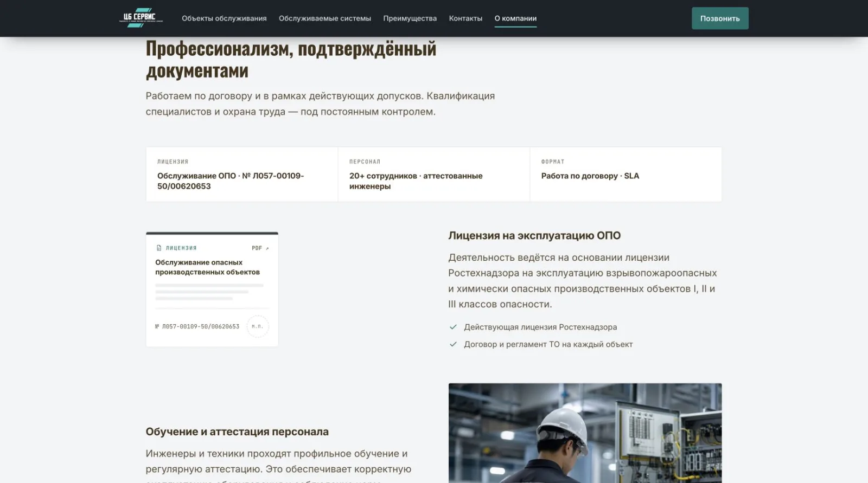Select the Персонал card 20+ сотрудников

click(434, 174)
